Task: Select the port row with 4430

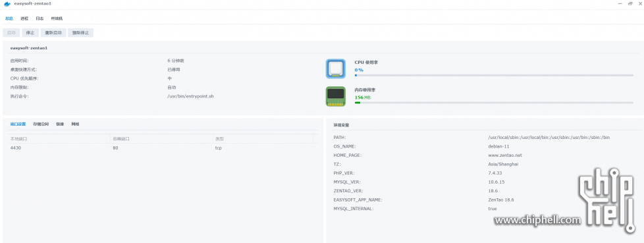Action: tap(163, 148)
